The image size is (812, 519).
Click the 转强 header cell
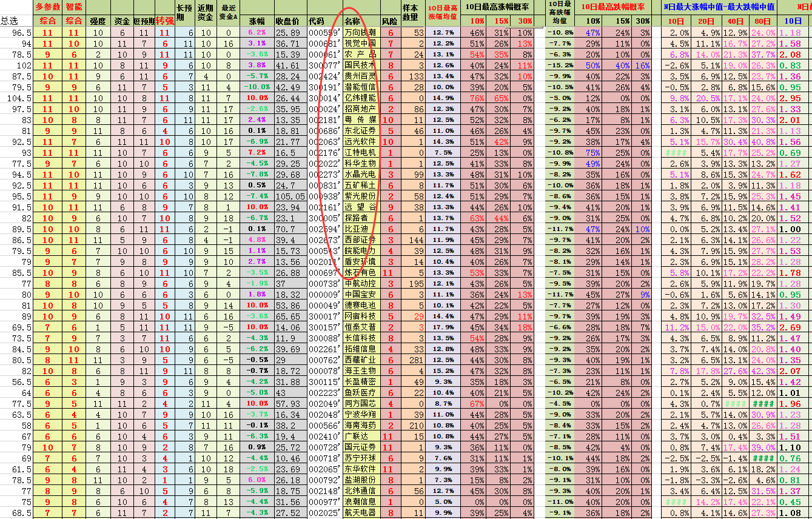coord(164,21)
